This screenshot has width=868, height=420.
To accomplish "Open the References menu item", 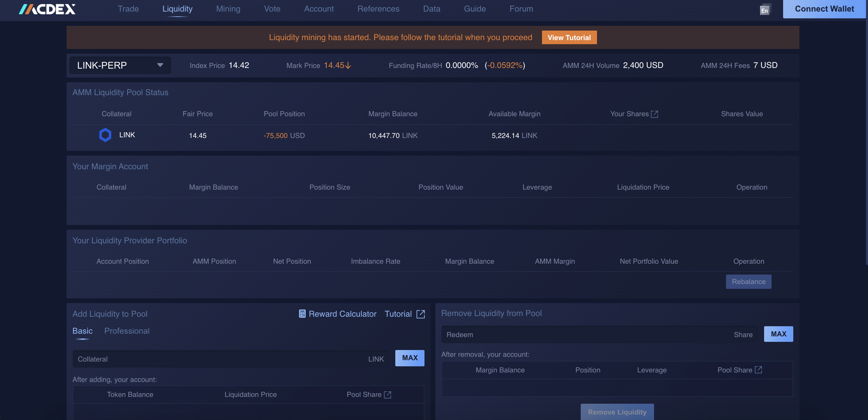I will click(x=378, y=9).
